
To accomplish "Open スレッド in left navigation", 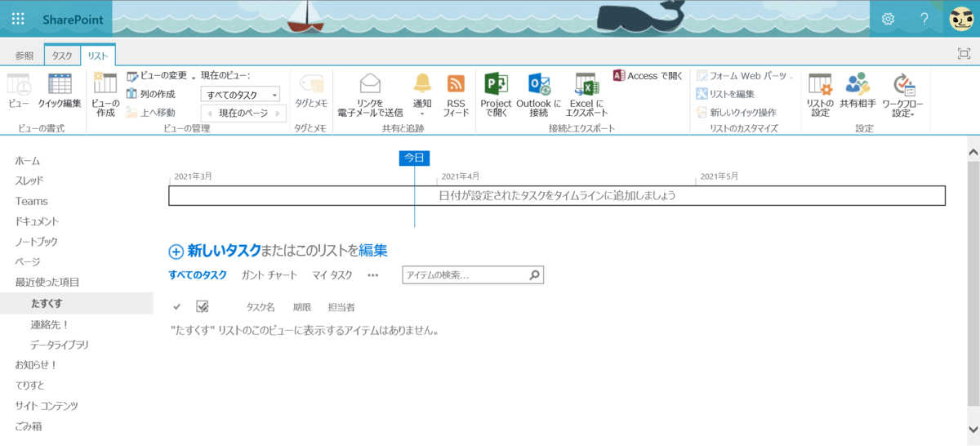I will (x=29, y=181).
